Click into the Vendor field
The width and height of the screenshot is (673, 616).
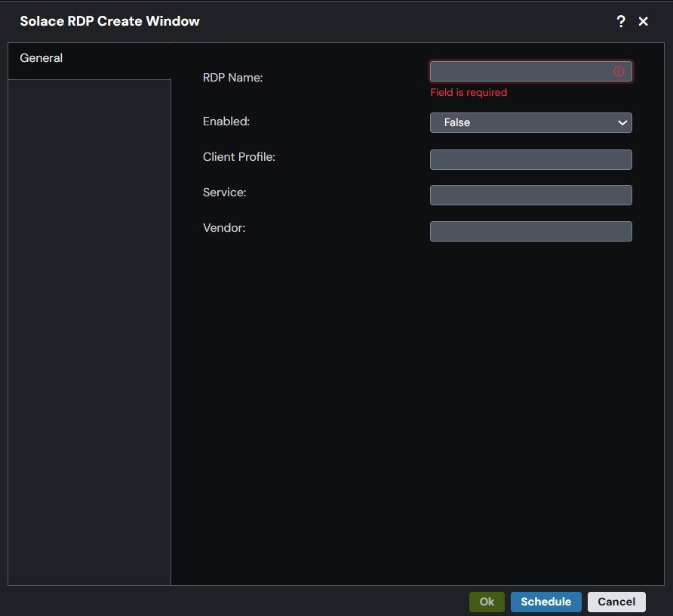(530, 231)
